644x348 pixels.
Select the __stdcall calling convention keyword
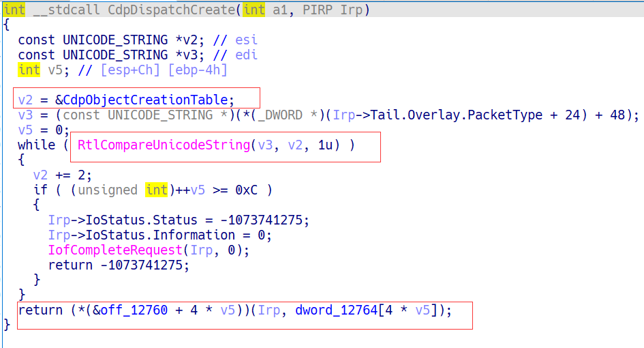(67, 10)
